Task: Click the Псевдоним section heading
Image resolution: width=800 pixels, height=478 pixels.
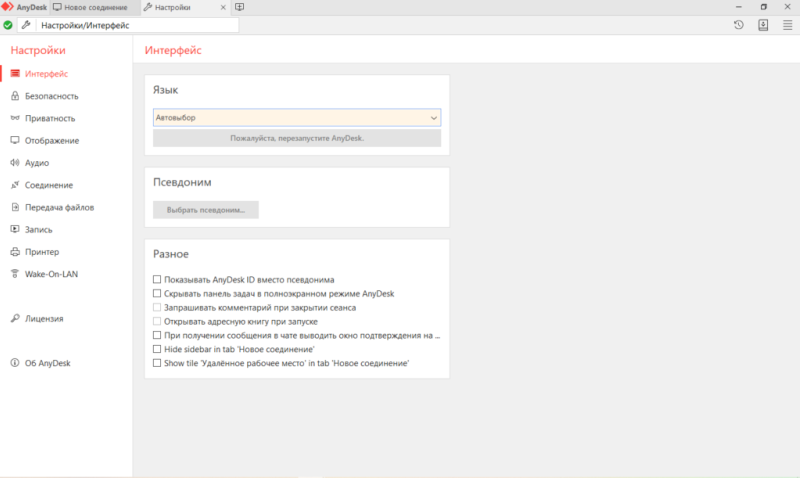Action: (182, 182)
